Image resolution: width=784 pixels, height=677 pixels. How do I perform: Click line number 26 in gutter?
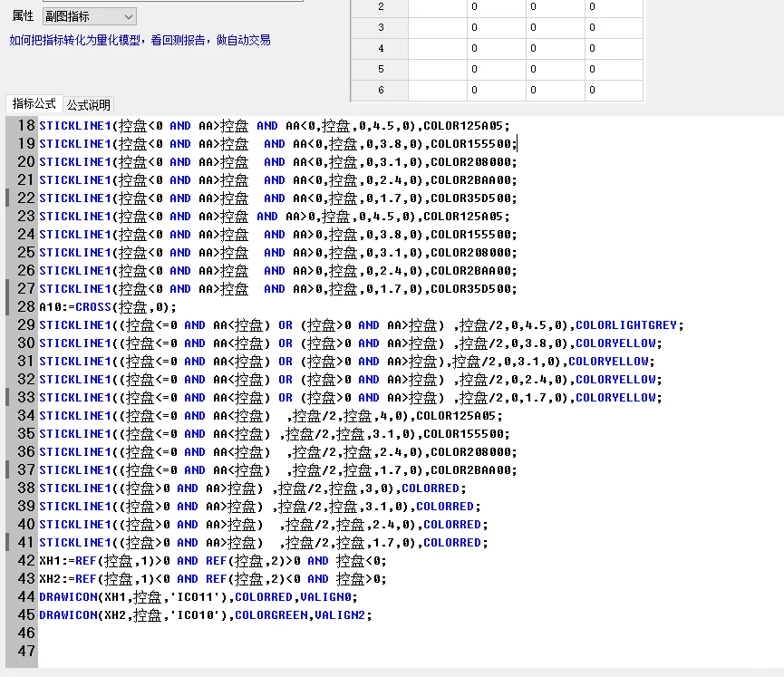tap(26, 270)
